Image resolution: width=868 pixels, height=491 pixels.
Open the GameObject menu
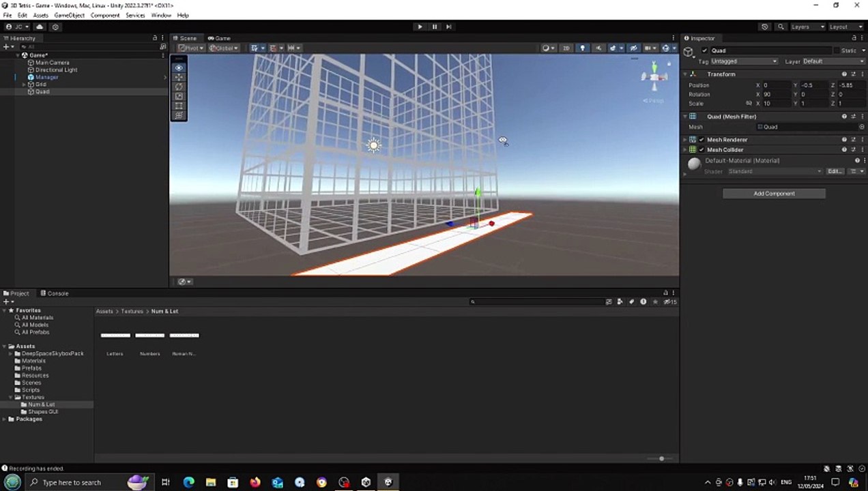click(x=69, y=15)
